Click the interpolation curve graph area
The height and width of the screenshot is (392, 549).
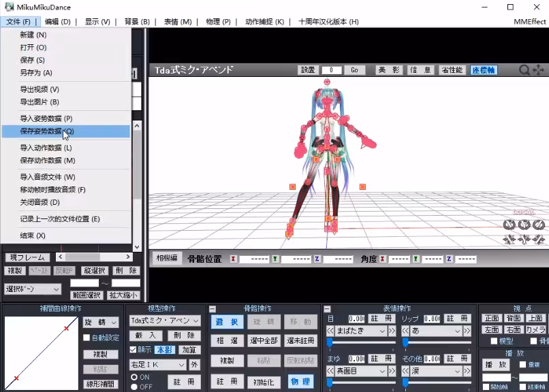click(42, 353)
